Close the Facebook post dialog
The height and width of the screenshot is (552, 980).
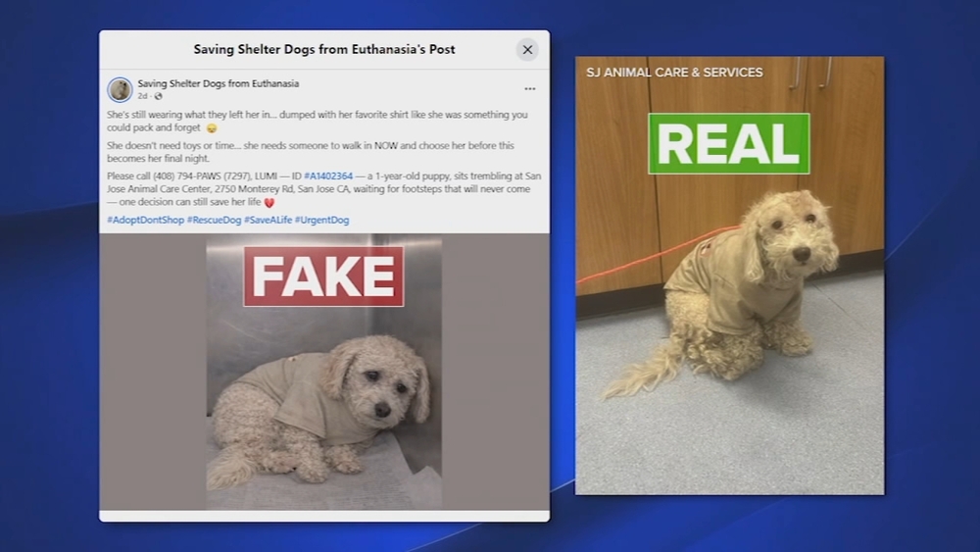(527, 49)
